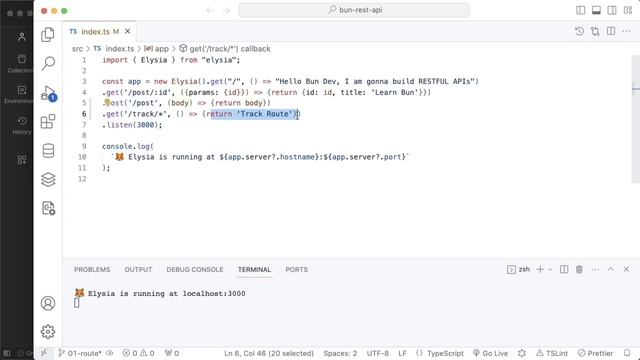Image resolution: width=640 pixels, height=360 pixels.
Task: Select the zsh terminal label
Action: (519, 269)
